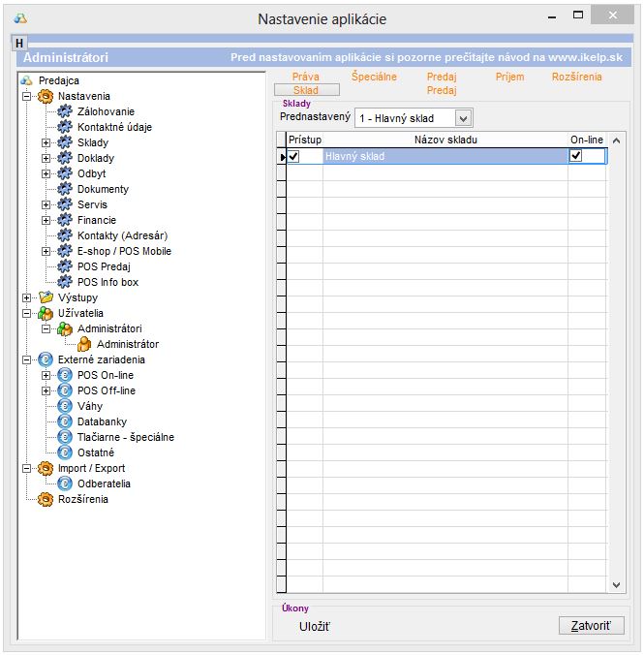This screenshot has height=655, width=644.
Task: Select the Výstupy folder icon
Action: [46, 297]
